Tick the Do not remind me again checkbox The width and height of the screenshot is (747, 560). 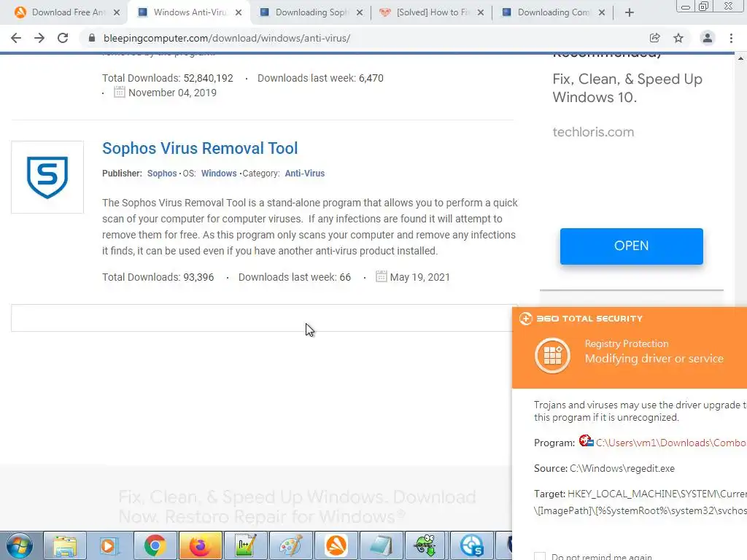tap(540, 556)
